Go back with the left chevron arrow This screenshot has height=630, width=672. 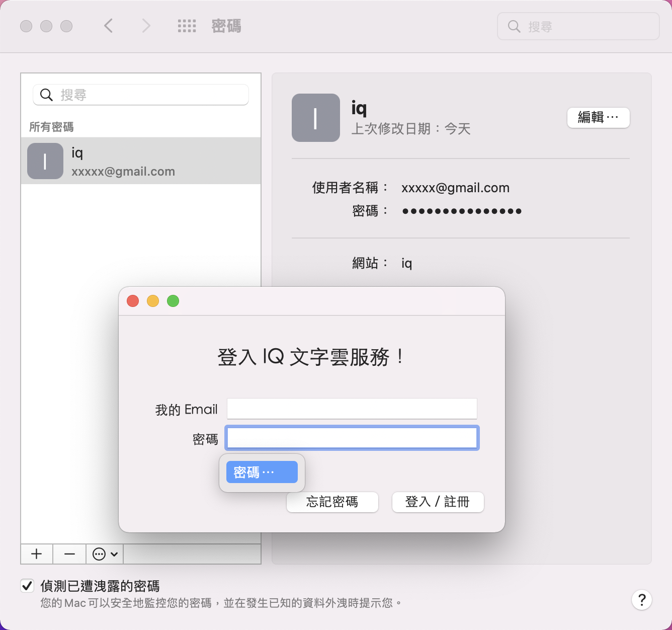point(108,26)
